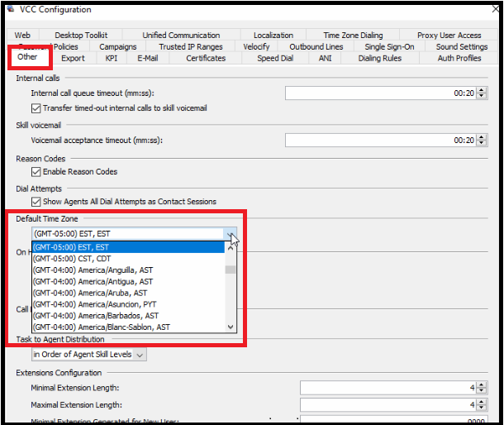This screenshot has width=504, height=425.
Task: Open the Time Zone Dialing tab
Action: click(x=353, y=35)
